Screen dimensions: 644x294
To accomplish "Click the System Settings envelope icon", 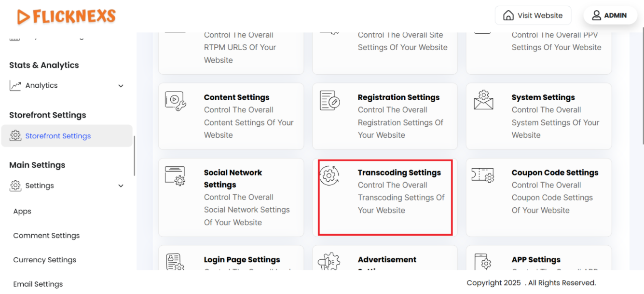I will (x=483, y=100).
